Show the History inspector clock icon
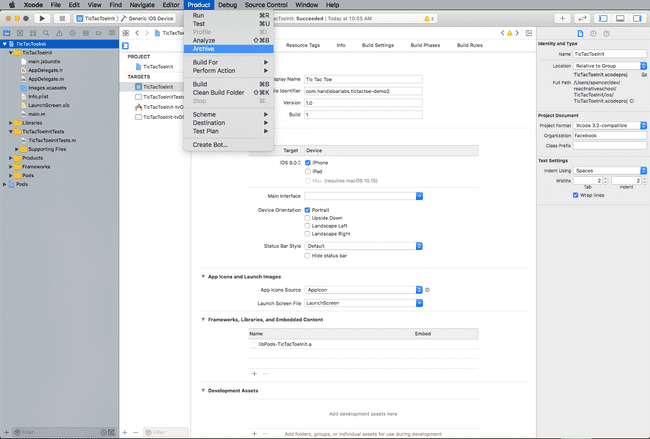Screen dimensions: 650x439 (593, 34)
